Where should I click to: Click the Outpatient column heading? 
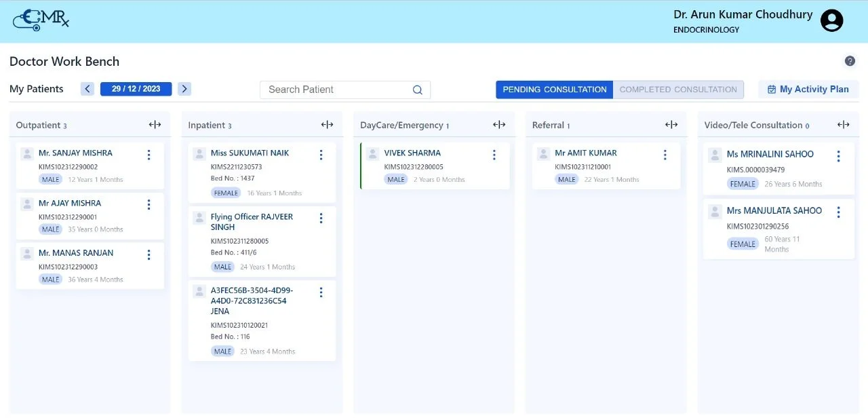coord(38,125)
